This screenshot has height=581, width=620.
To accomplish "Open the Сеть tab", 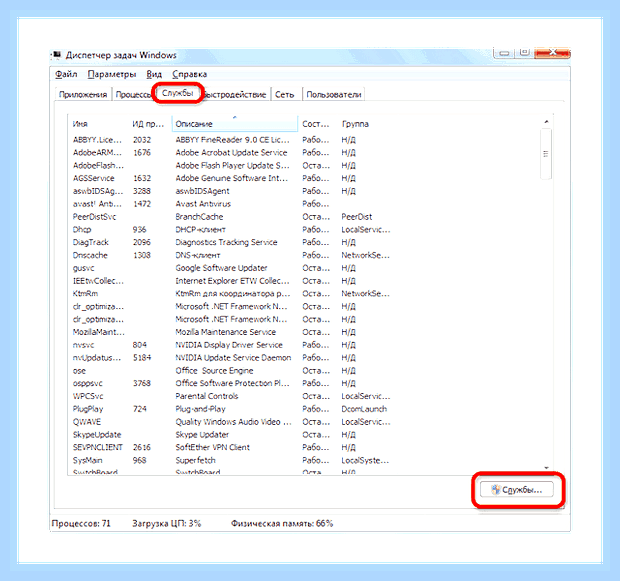I will coord(285,95).
